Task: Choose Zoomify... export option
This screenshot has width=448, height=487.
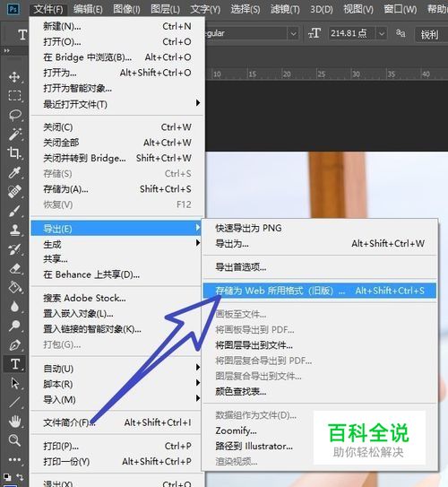Action: click(x=236, y=430)
